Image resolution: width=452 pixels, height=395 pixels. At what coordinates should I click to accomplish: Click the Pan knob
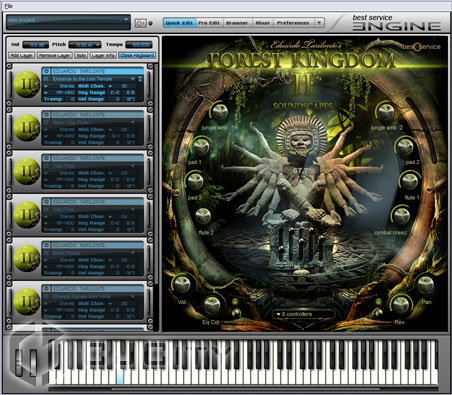[426, 285]
